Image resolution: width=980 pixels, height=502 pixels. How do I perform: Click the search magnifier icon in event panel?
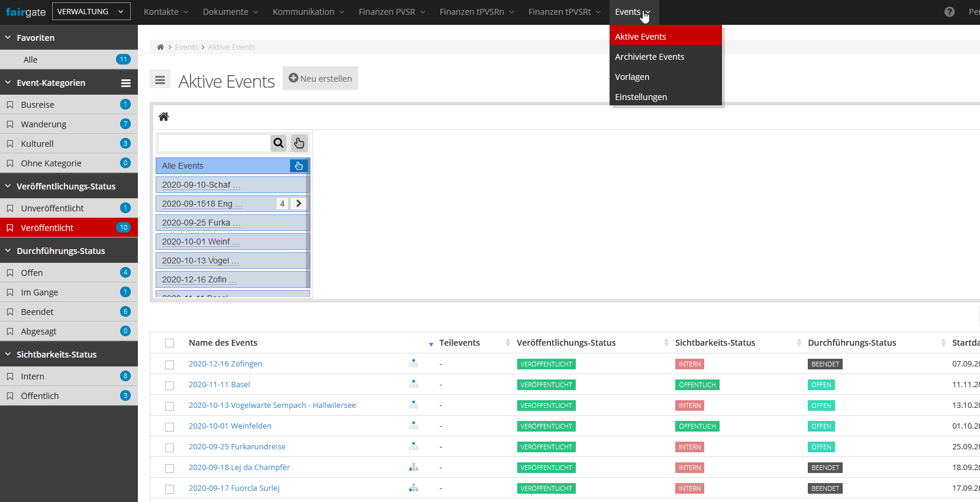(279, 143)
